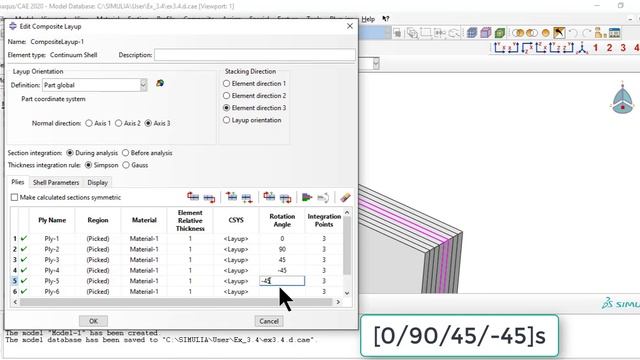
Task: Click the Ply-6 '<Layup>' CSYS cell
Action: click(236, 291)
